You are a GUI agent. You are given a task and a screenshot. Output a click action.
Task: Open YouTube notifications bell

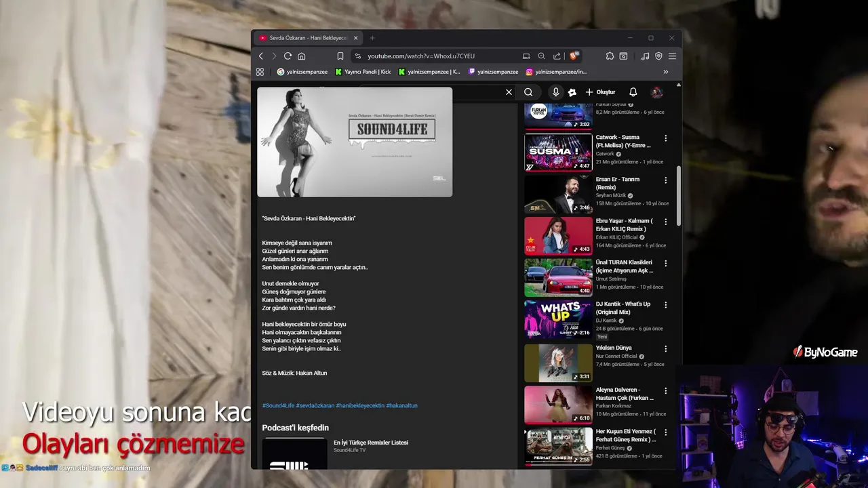coord(633,92)
